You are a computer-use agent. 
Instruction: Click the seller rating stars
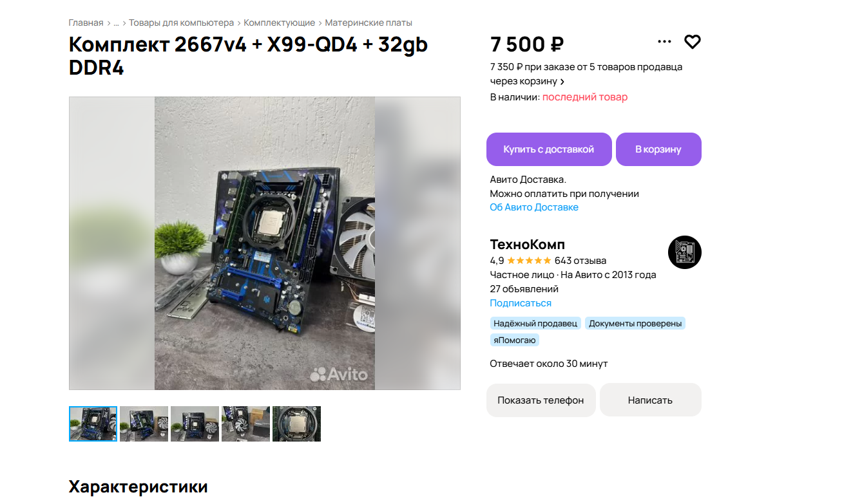coord(529,261)
